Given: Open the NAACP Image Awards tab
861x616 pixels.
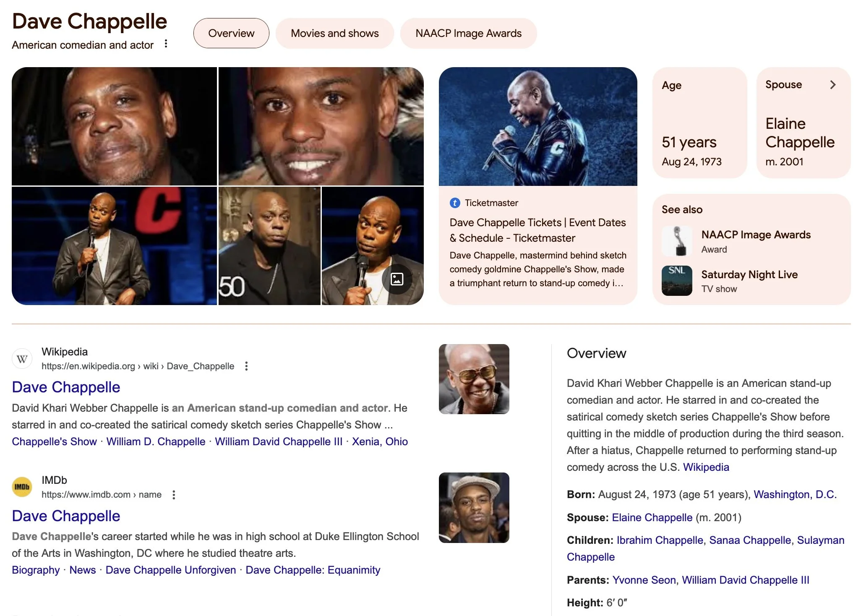Looking at the screenshot, I should point(469,33).
